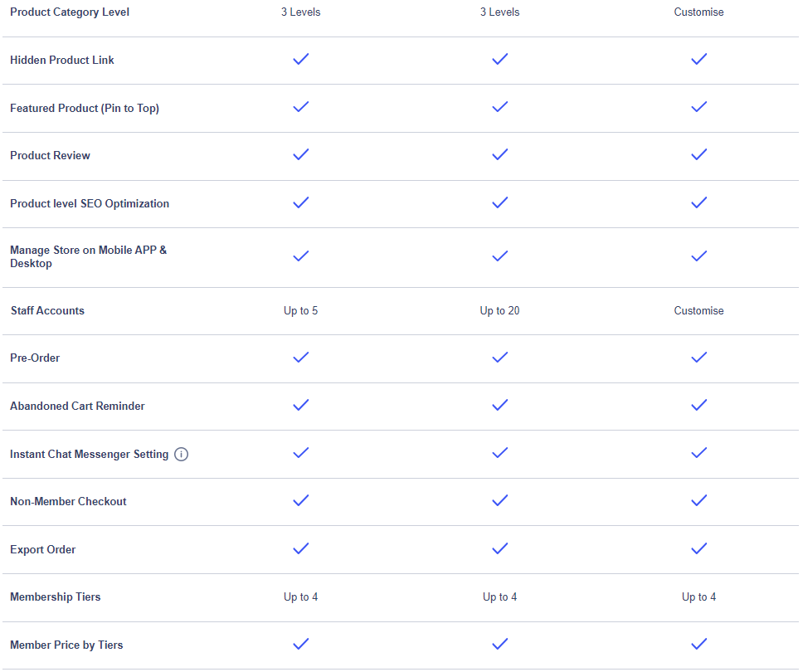Click 'Up to 20' staff accounts value
Image resolution: width=803 pixels, height=672 pixels.
tap(500, 310)
